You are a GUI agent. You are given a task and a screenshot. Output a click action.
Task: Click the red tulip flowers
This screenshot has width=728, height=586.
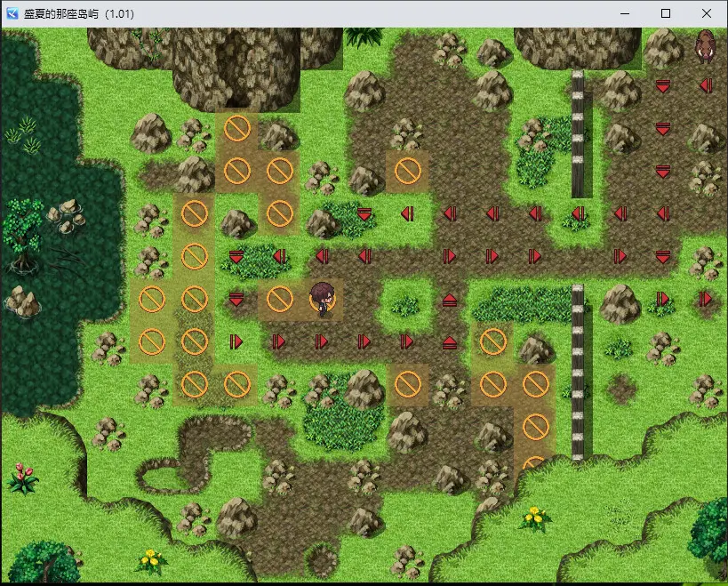[x=23, y=478]
